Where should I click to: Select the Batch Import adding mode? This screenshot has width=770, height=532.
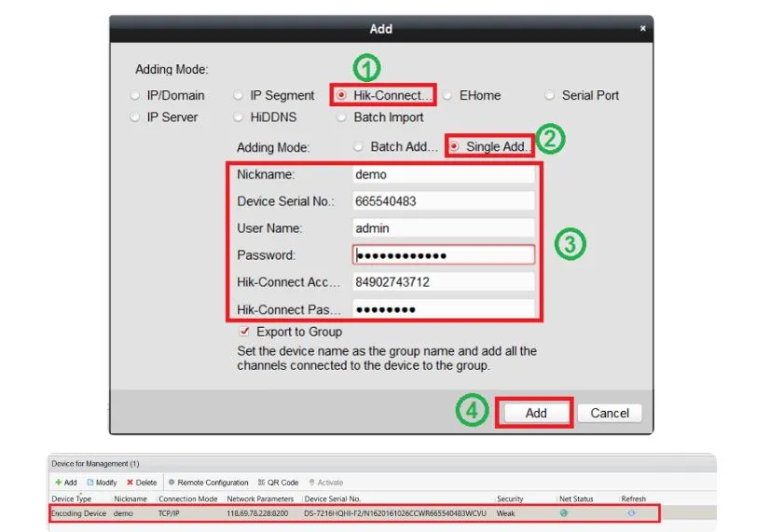tap(340, 117)
